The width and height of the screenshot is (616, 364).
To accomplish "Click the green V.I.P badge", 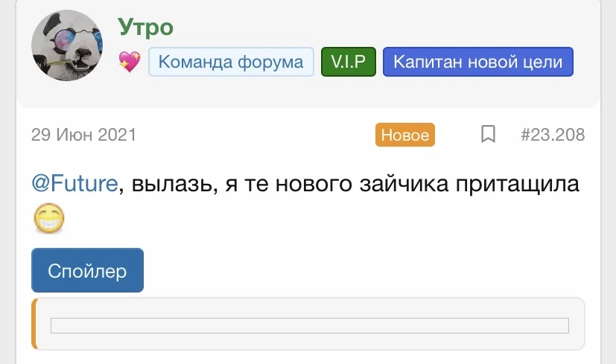I will tap(348, 63).
